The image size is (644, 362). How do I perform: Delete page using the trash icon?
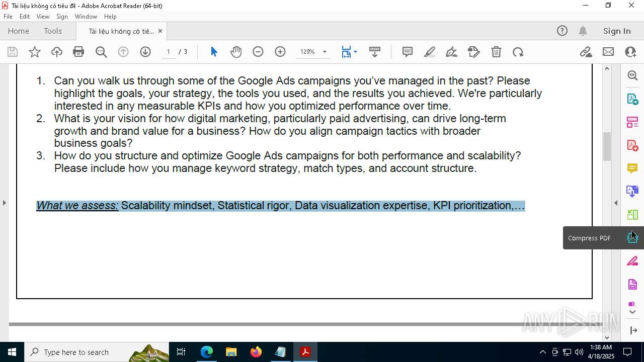tap(496, 52)
